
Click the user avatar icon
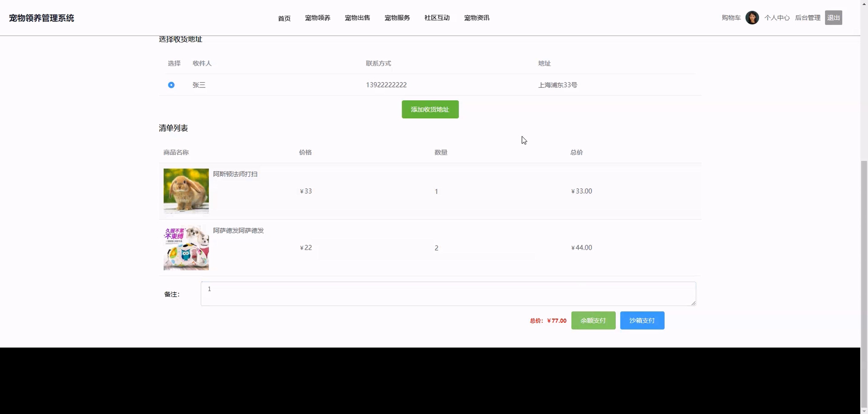752,18
